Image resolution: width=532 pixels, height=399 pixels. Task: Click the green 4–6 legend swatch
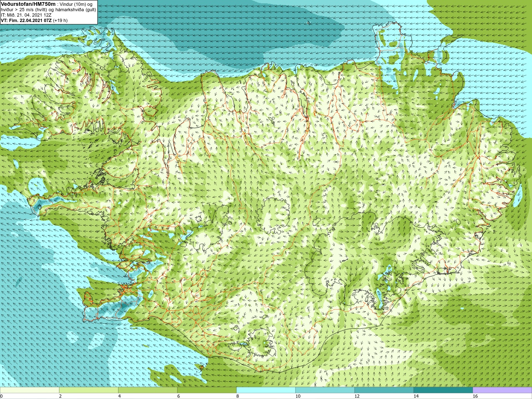coord(148,390)
